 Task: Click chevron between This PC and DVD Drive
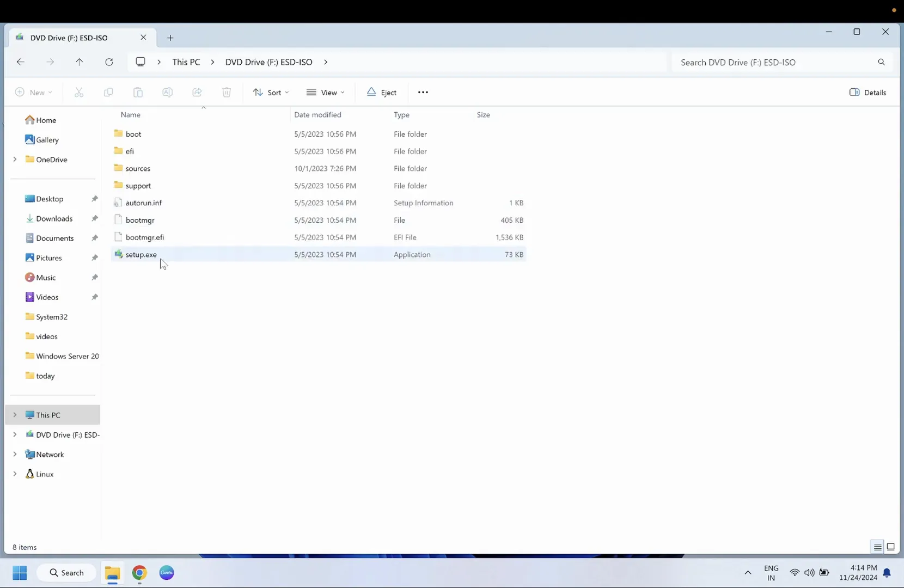212,62
